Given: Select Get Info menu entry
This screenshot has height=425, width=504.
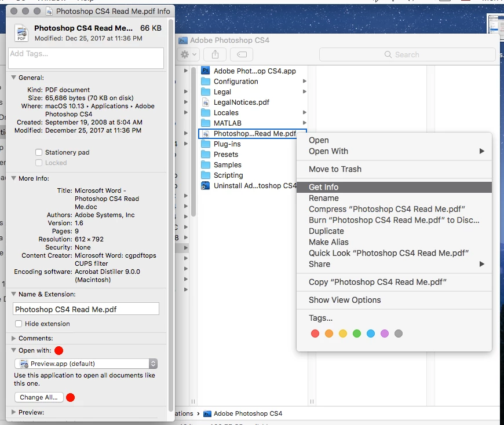Looking at the screenshot, I should click(x=394, y=187).
